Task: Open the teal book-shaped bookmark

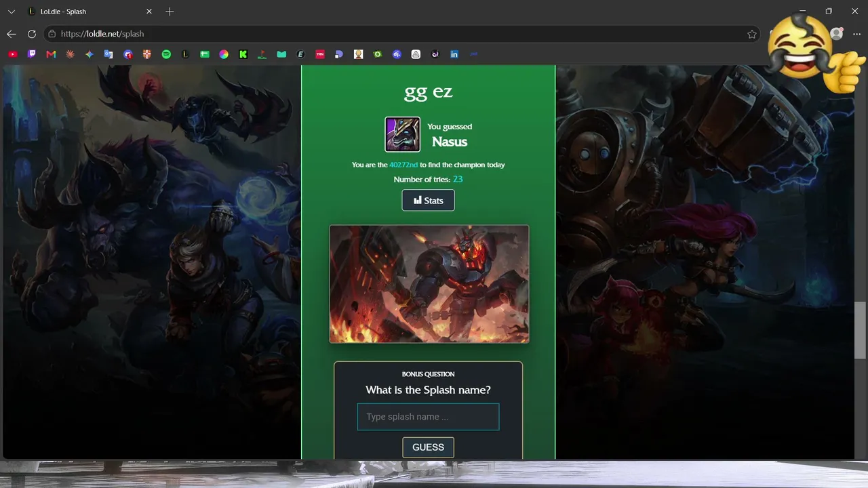Action: tap(281, 54)
